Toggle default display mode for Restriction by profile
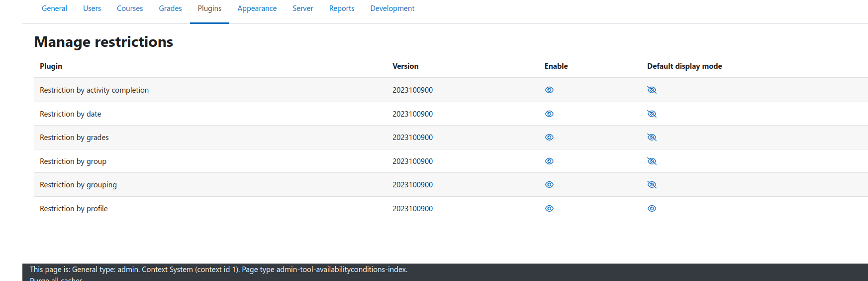868x281 pixels. [x=652, y=209]
